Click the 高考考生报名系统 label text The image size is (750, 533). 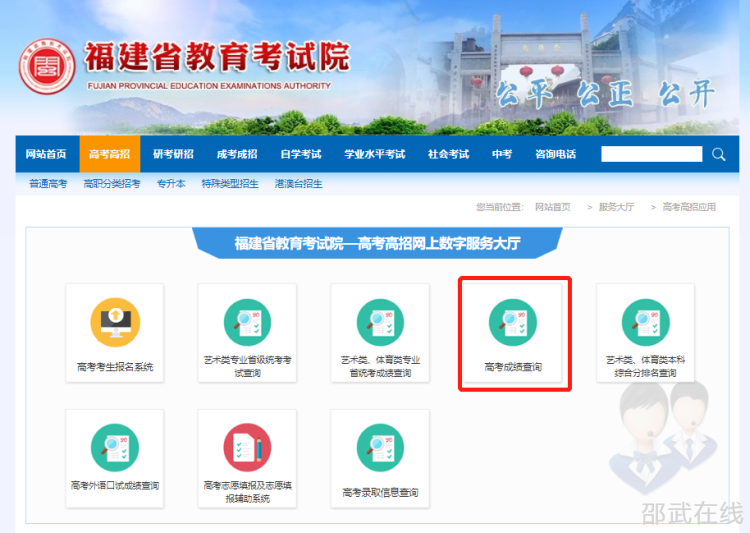(x=115, y=367)
